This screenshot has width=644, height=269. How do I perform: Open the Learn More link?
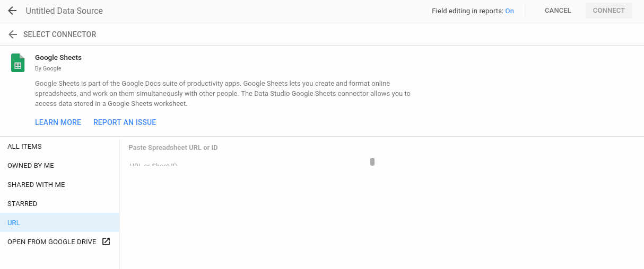point(58,122)
